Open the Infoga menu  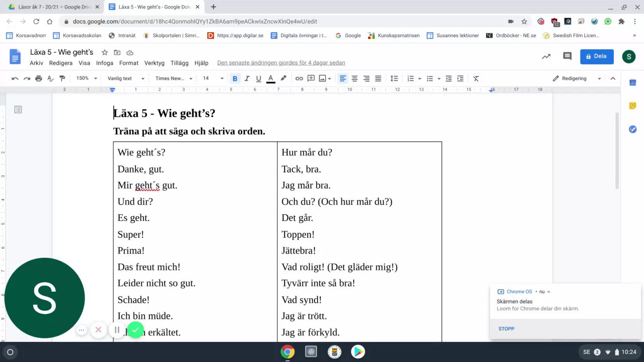105,63
